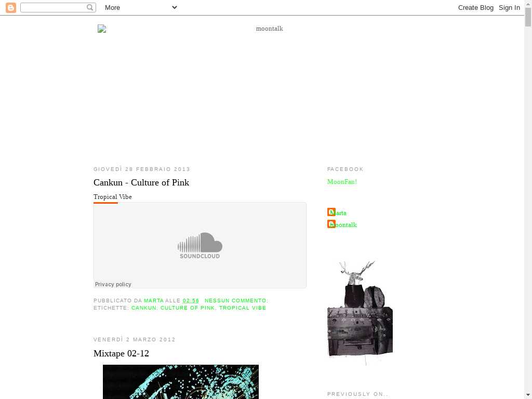Open post Cankun - Culture of Pink
The image size is (532, 399).
pos(141,182)
